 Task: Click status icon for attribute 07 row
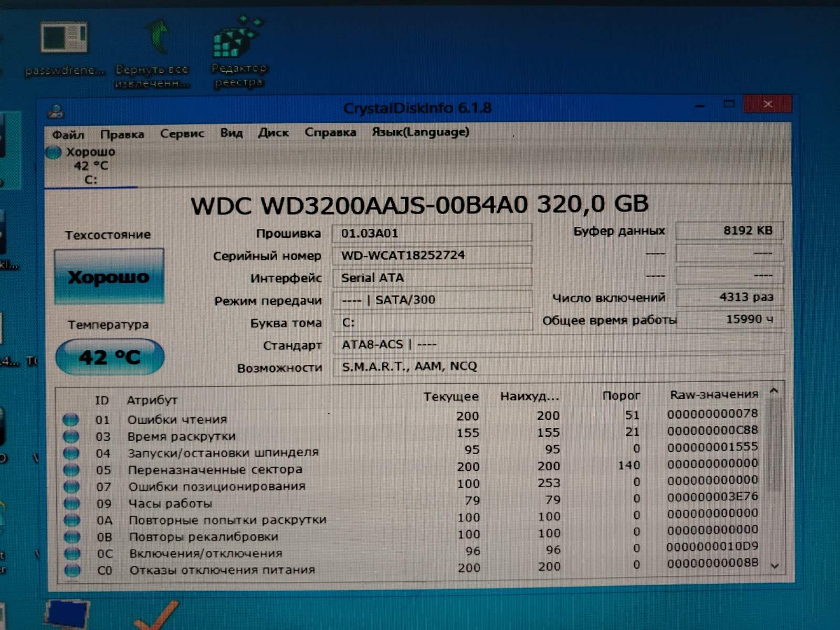[72, 487]
